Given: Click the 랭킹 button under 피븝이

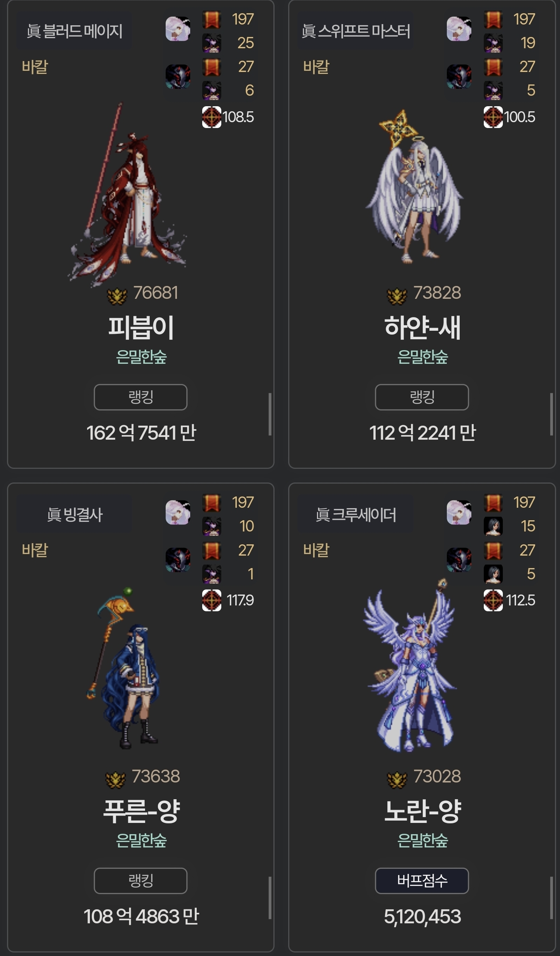Looking at the screenshot, I should (140, 397).
